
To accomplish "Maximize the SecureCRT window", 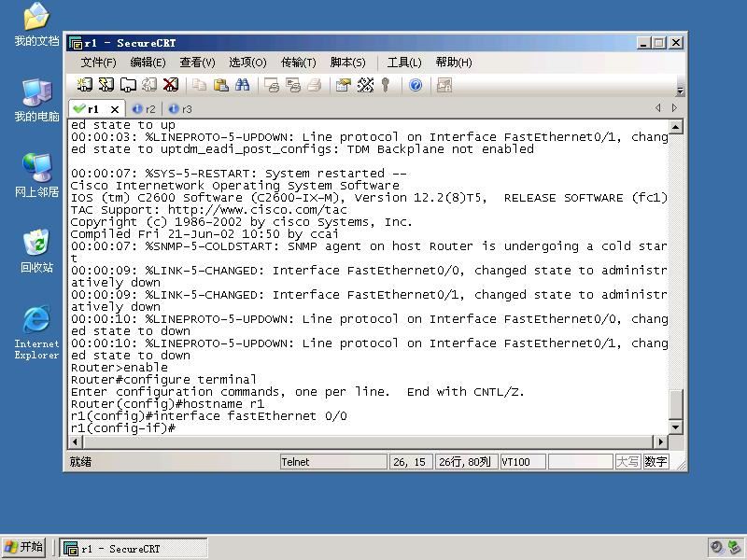I will coord(659,43).
